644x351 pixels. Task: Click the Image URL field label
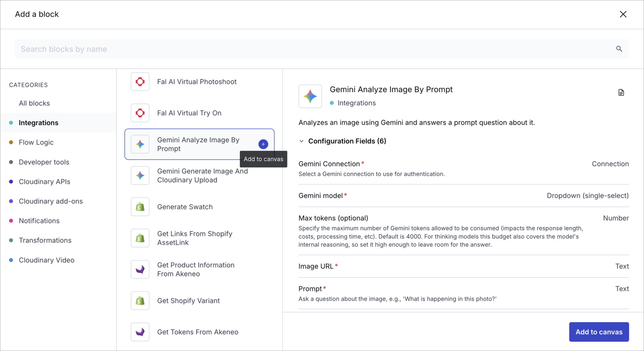(x=316, y=266)
